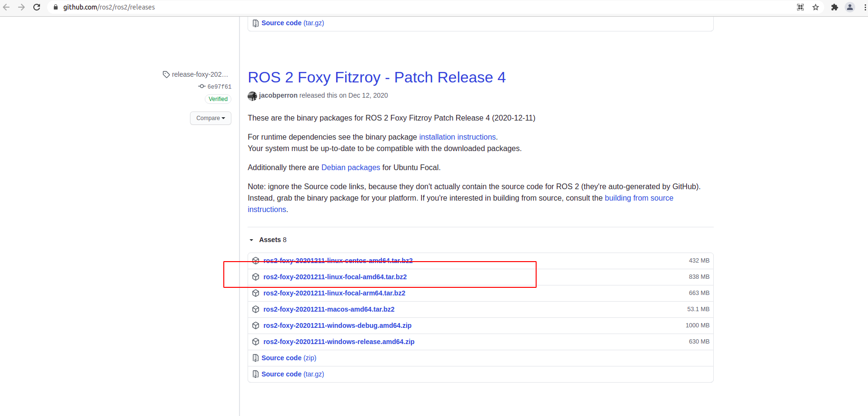Open the installation instructions link
The width and height of the screenshot is (868, 416).
tap(457, 137)
